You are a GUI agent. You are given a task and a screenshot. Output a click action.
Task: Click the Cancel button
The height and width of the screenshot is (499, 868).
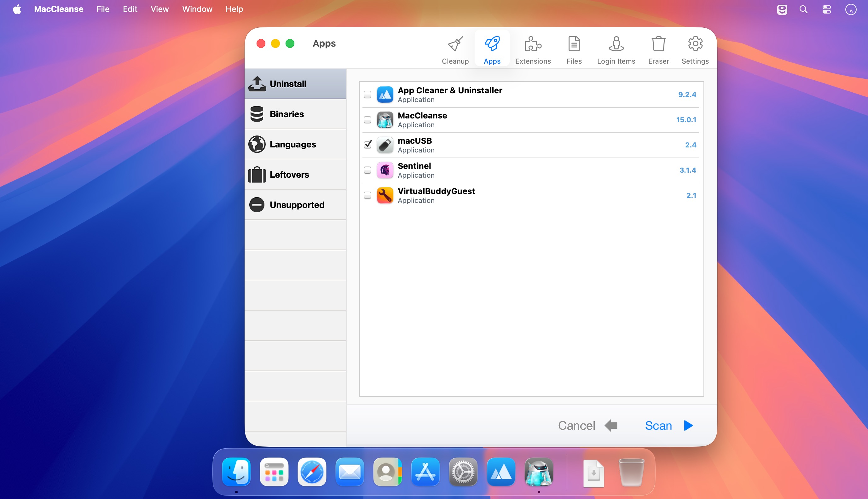pyautogui.click(x=587, y=425)
